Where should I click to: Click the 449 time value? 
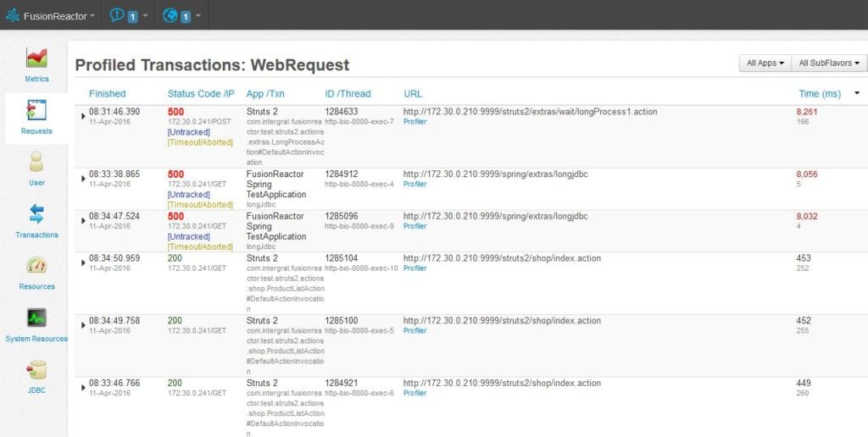pos(804,384)
